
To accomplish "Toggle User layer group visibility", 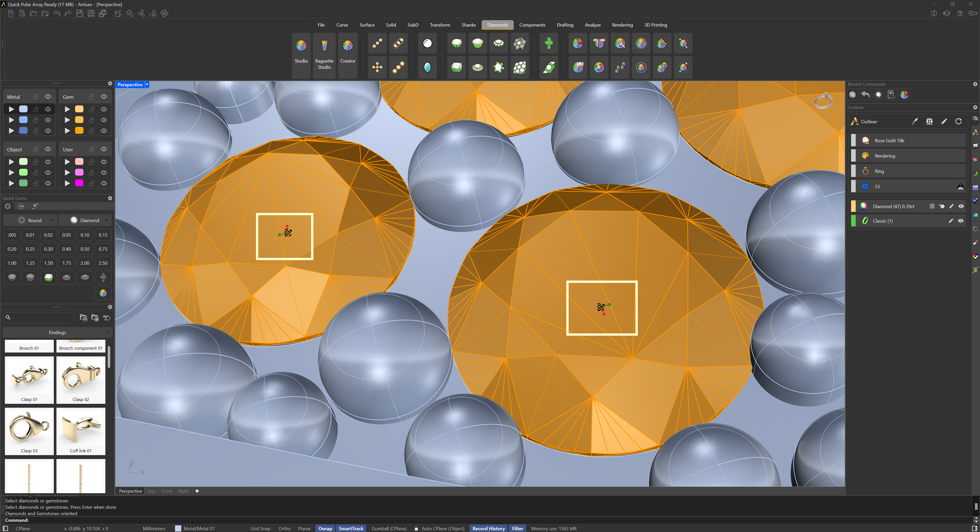I will click(104, 149).
